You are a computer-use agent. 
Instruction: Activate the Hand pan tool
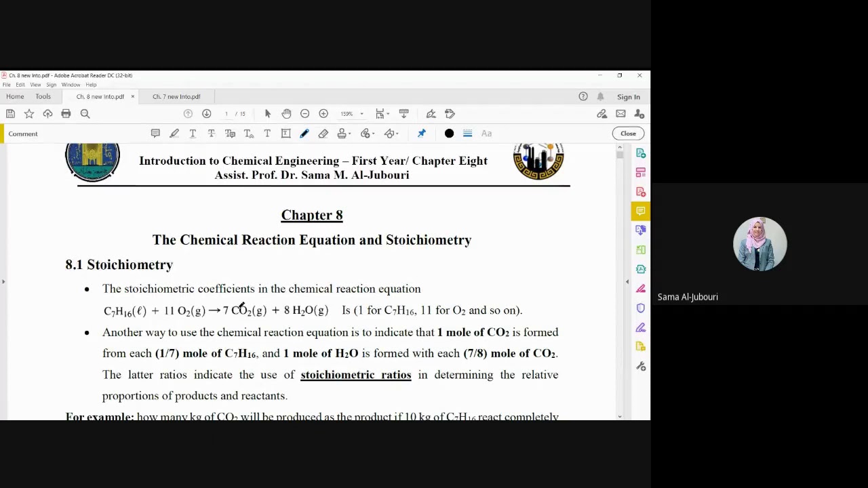pos(286,114)
